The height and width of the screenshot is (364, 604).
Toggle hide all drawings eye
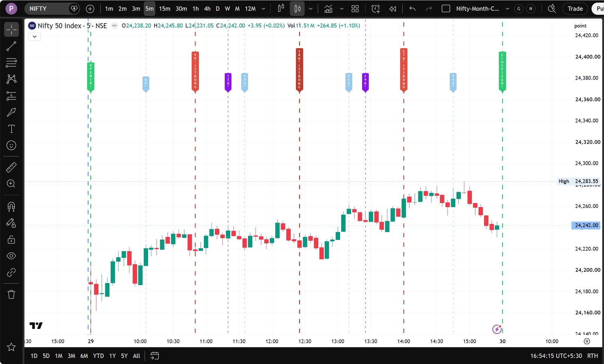(11, 256)
